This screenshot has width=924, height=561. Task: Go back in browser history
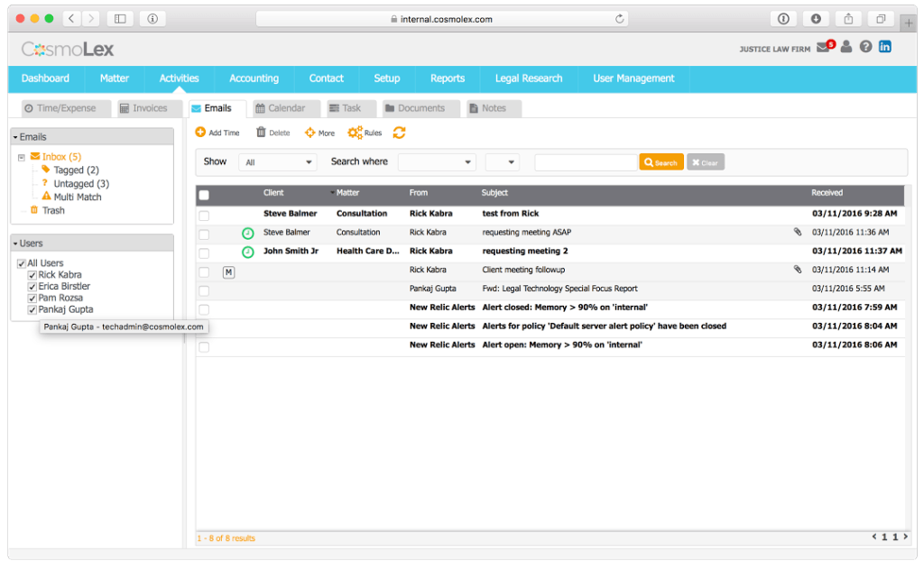click(x=71, y=19)
